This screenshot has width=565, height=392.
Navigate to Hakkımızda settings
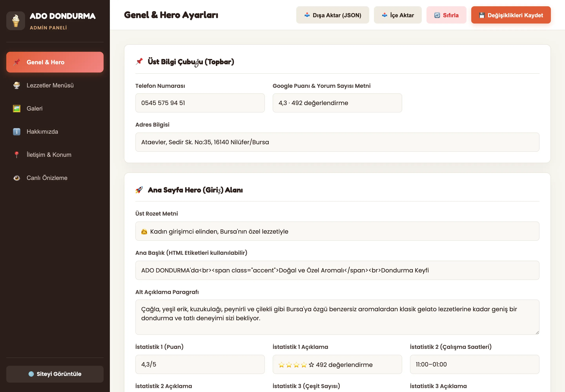(55, 132)
